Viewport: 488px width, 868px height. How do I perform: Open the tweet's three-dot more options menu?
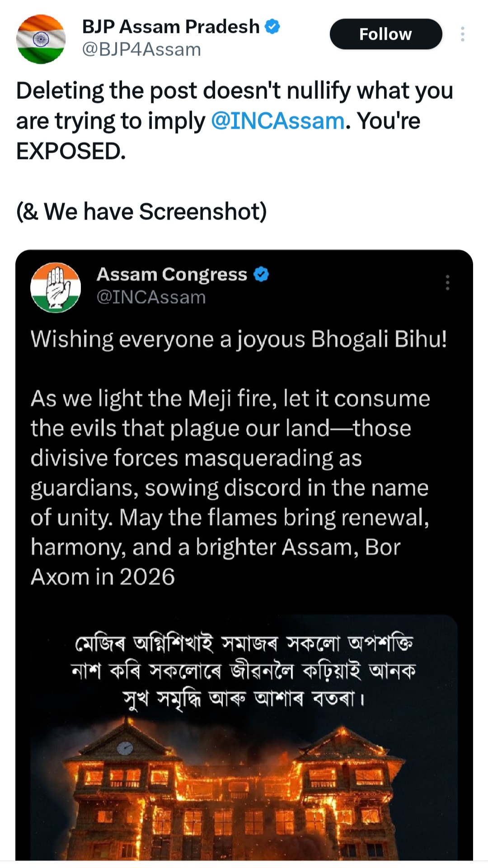tap(462, 34)
